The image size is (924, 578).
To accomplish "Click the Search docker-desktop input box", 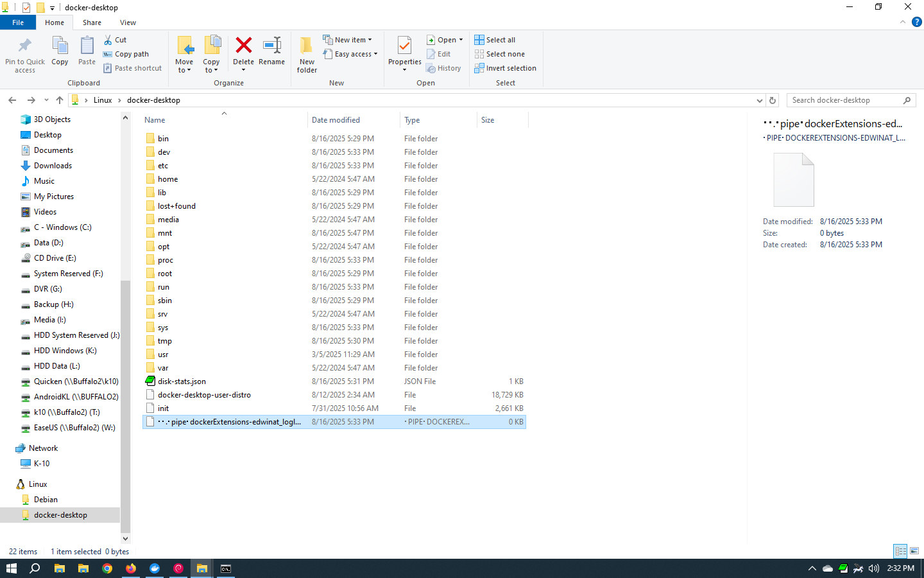I will [x=844, y=100].
